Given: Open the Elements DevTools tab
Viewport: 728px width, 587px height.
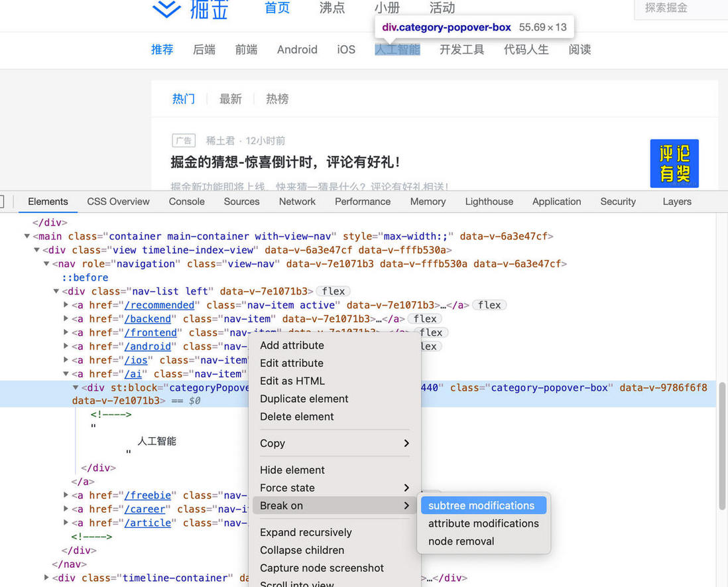Looking at the screenshot, I should (48, 202).
